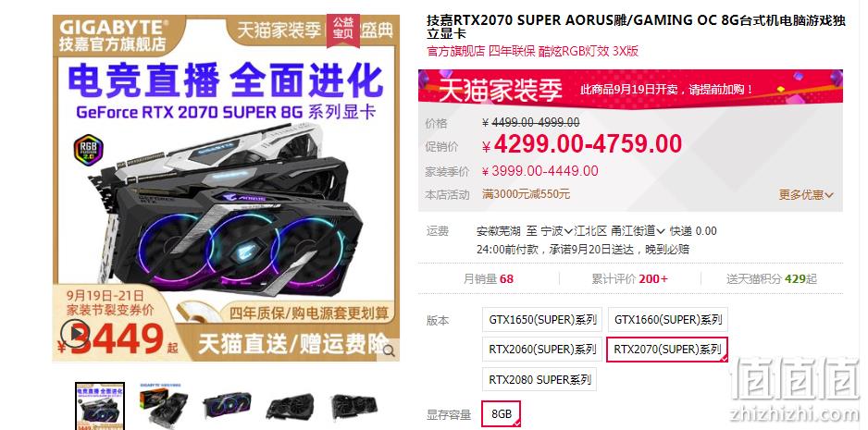Expand the 更多优惠 discounts dropdown
This screenshot has height=430, width=868.
point(806,195)
